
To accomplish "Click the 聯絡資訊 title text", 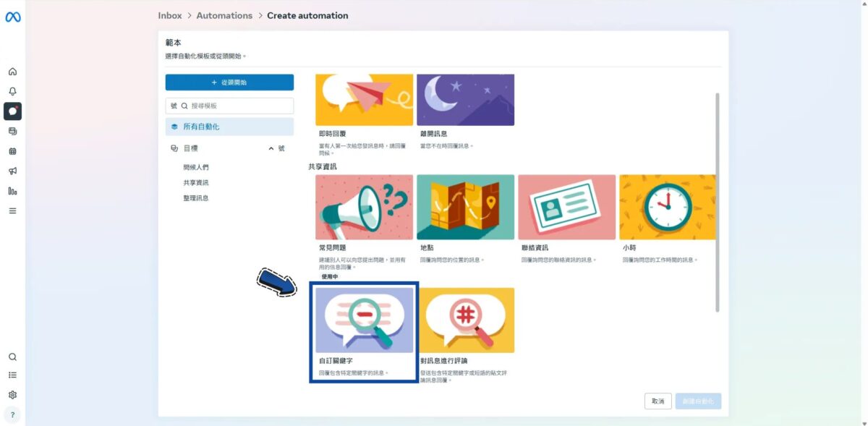I will click(x=535, y=247).
